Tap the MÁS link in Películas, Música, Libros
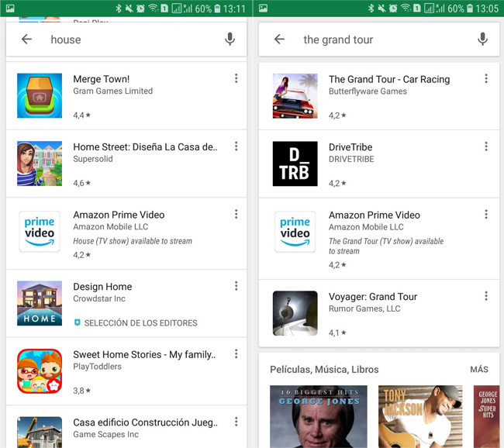Screen dimensions: 504x448 [x=479, y=369]
